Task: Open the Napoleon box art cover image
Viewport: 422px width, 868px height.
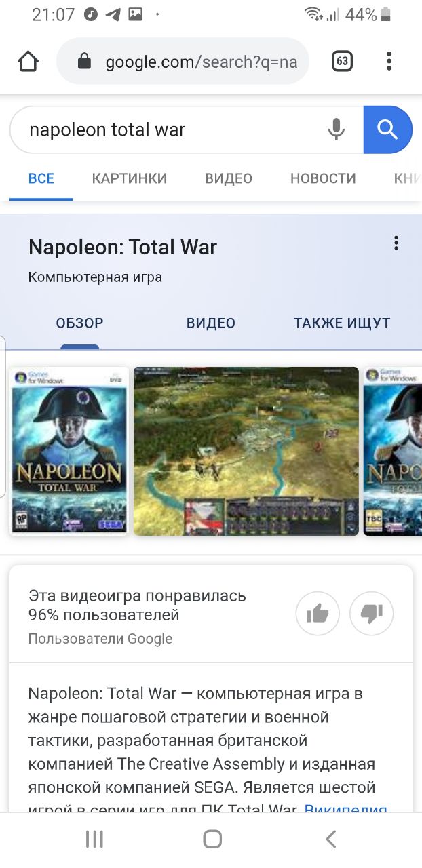Action: (x=69, y=451)
